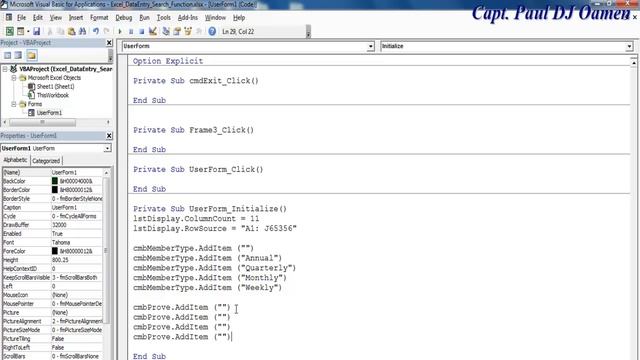The width and height of the screenshot is (640, 360).
Task: Open the Insert menu
Action: click(x=76, y=18)
